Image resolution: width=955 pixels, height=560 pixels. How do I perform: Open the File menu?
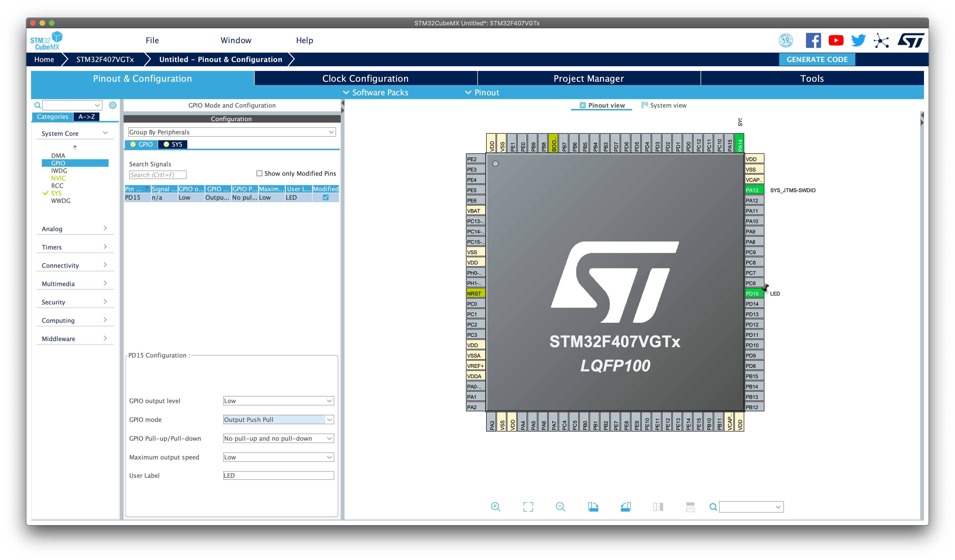[152, 41]
